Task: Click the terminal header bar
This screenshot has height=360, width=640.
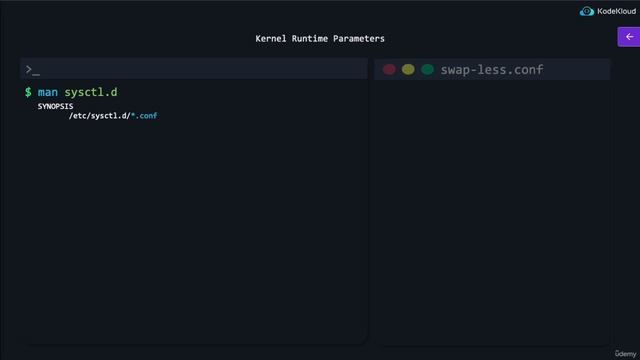Action: point(194,69)
